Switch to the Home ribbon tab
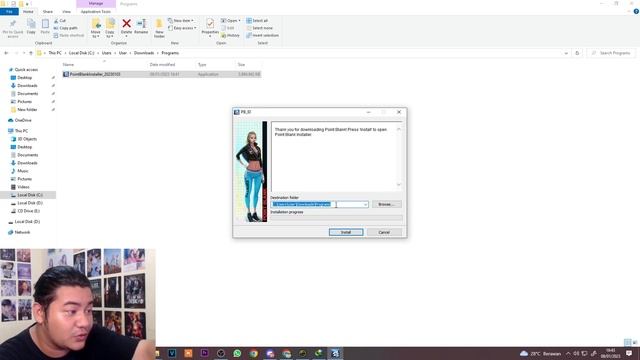This screenshot has width=640, height=360. pyautogui.click(x=28, y=11)
